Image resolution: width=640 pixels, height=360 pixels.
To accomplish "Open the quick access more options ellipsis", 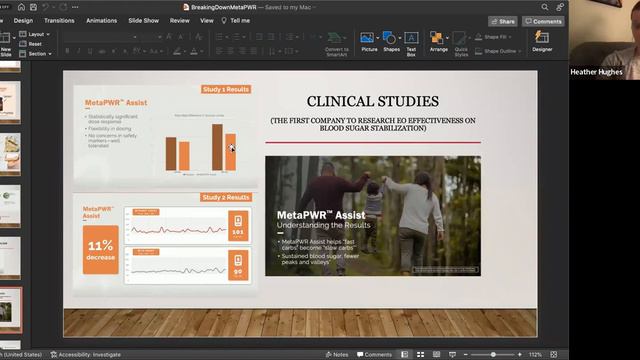I will 75,7.
